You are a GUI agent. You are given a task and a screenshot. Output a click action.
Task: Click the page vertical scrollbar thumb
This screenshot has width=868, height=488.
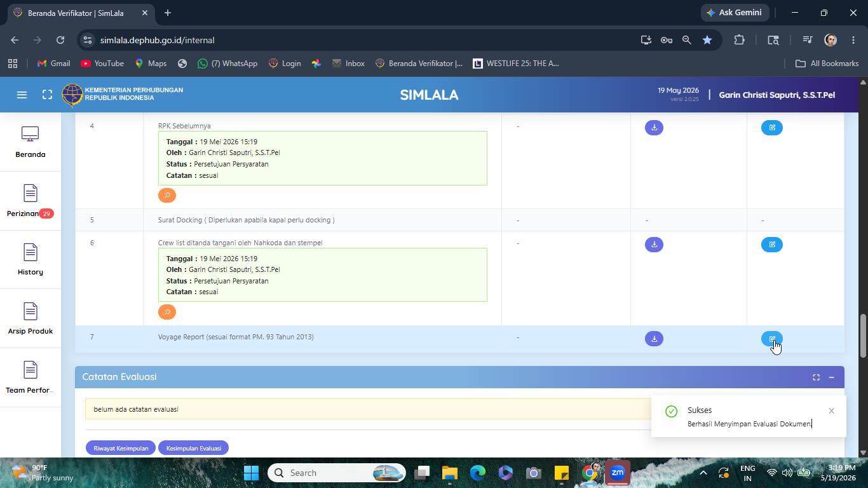point(863,335)
